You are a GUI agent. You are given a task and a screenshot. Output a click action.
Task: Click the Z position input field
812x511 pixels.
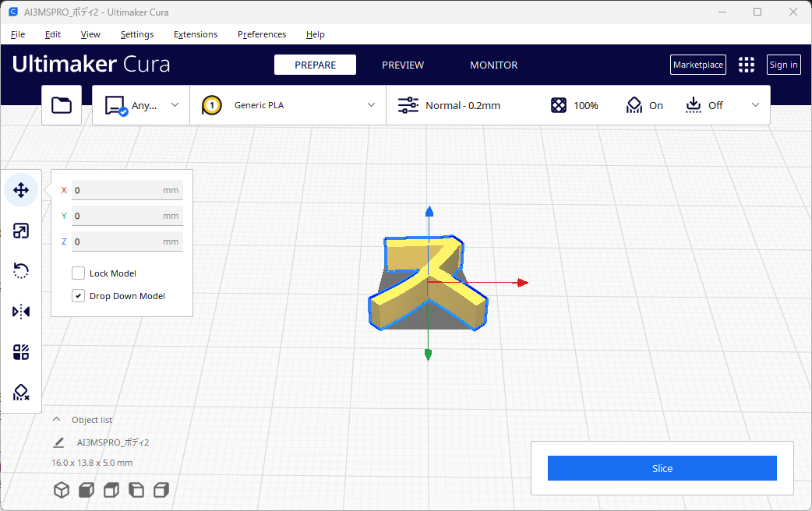[127, 241]
